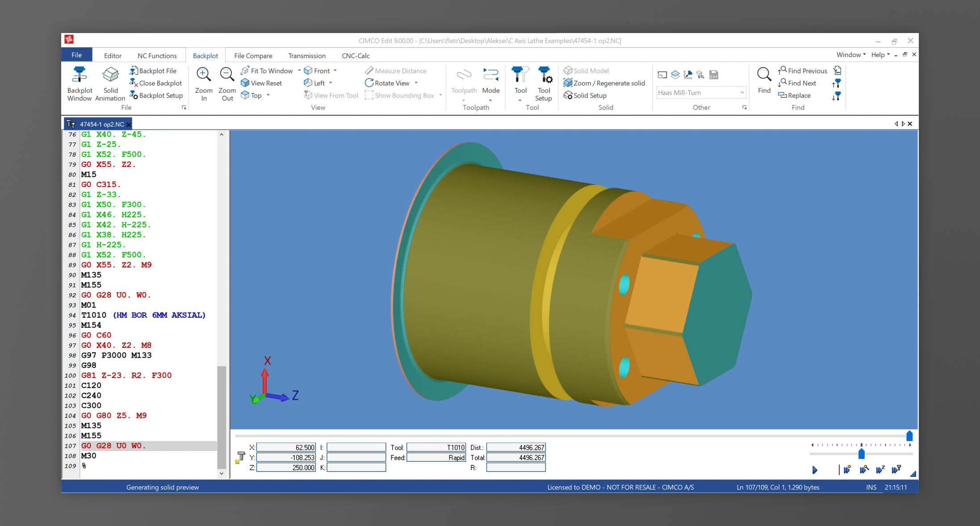Click the Rotate View icon
The image size is (980, 526).
pyautogui.click(x=369, y=83)
